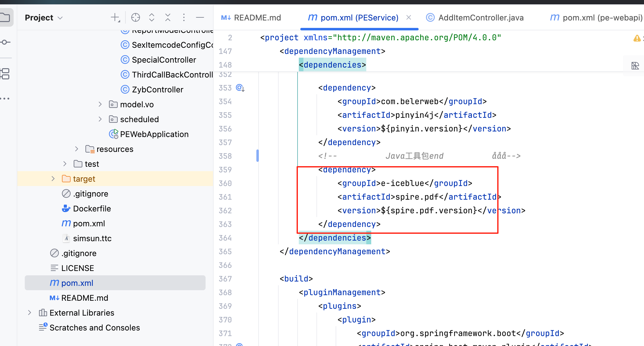This screenshot has height=346, width=644.
Task: Click the yellow warning indicator in editor
Action: (637, 38)
